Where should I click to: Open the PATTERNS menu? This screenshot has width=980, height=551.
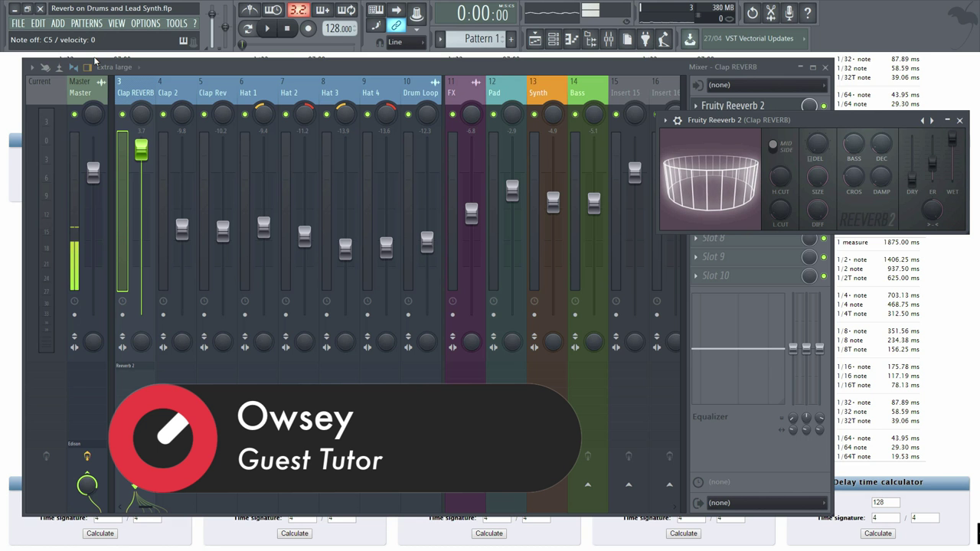(87, 24)
